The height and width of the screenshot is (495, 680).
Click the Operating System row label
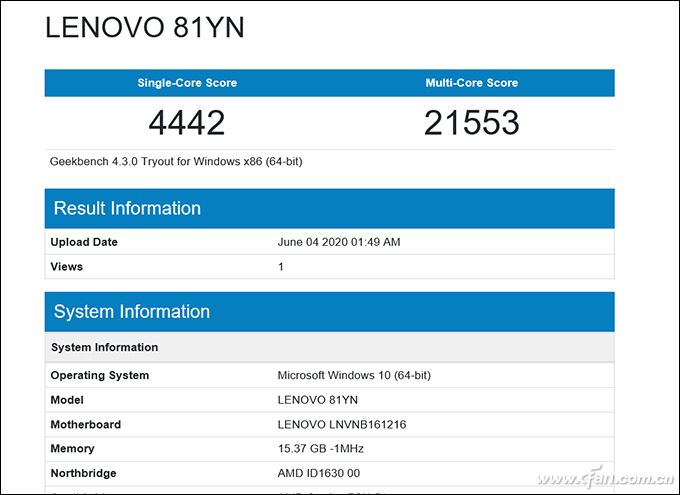100,375
